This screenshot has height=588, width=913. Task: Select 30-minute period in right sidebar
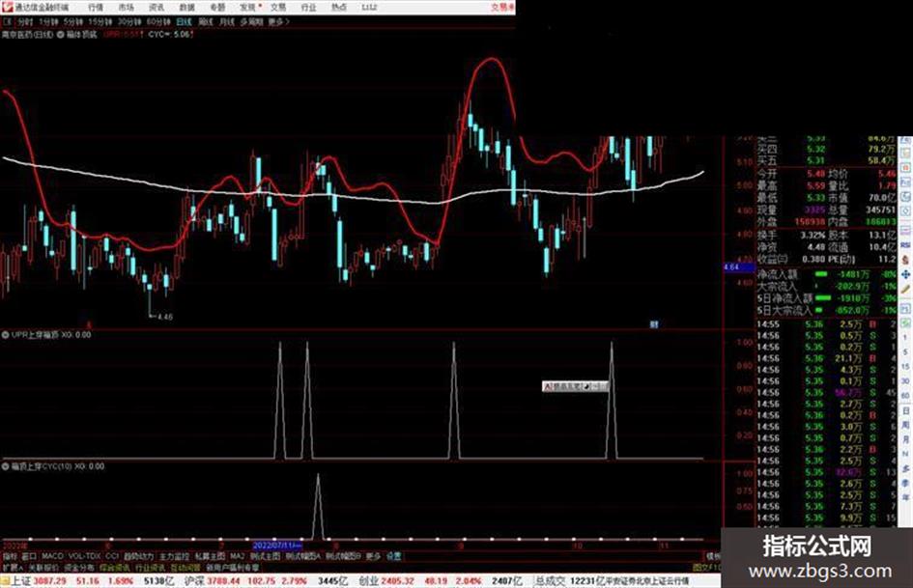(905, 381)
